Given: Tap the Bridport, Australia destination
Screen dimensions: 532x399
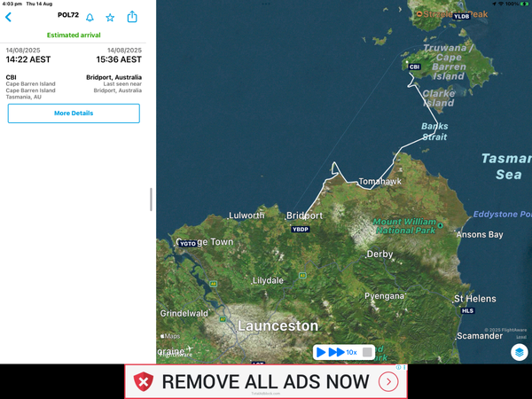Looking at the screenshot, I should point(113,77).
